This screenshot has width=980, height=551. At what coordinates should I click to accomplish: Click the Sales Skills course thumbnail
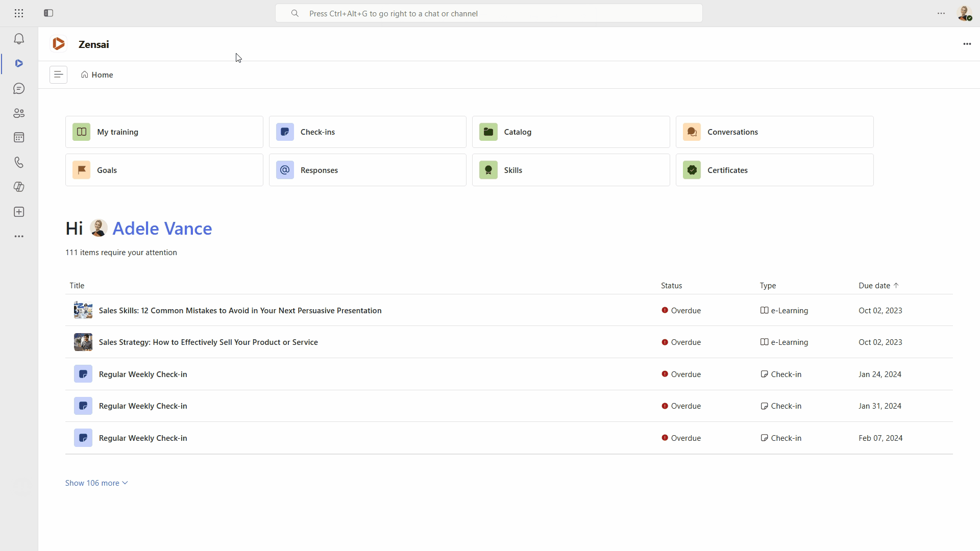pos(83,310)
